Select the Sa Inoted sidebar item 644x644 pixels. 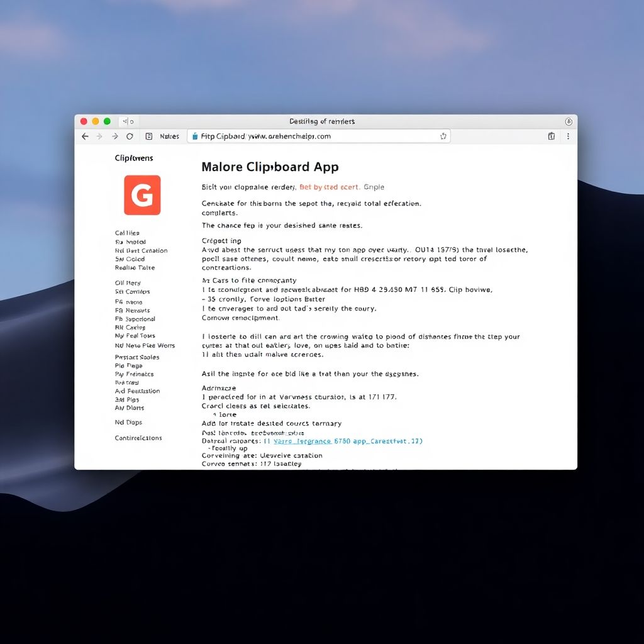130,242
